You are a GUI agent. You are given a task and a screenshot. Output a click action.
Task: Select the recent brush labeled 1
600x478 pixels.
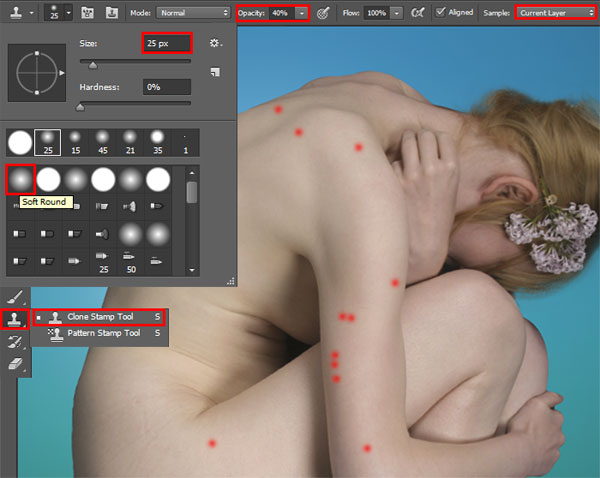pyautogui.click(x=186, y=142)
